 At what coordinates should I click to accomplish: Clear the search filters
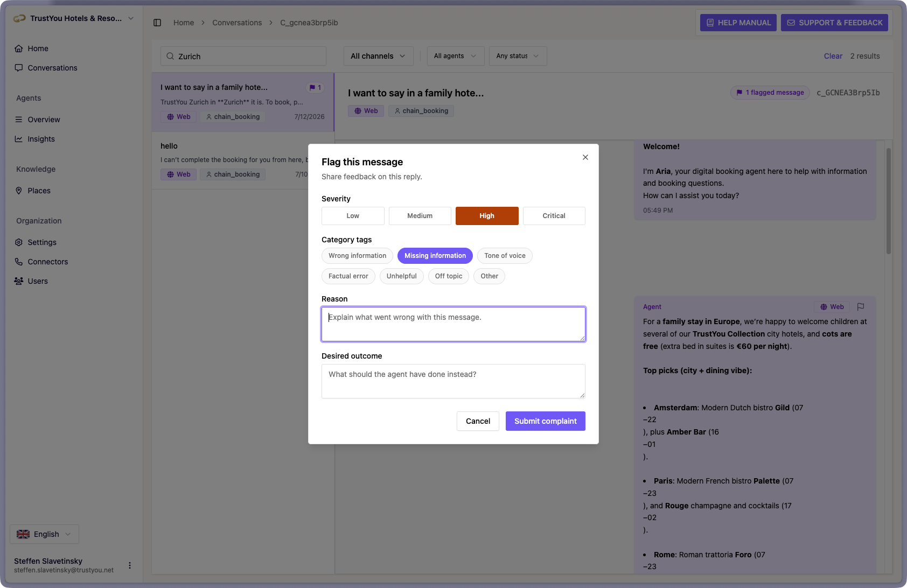pos(833,56)
